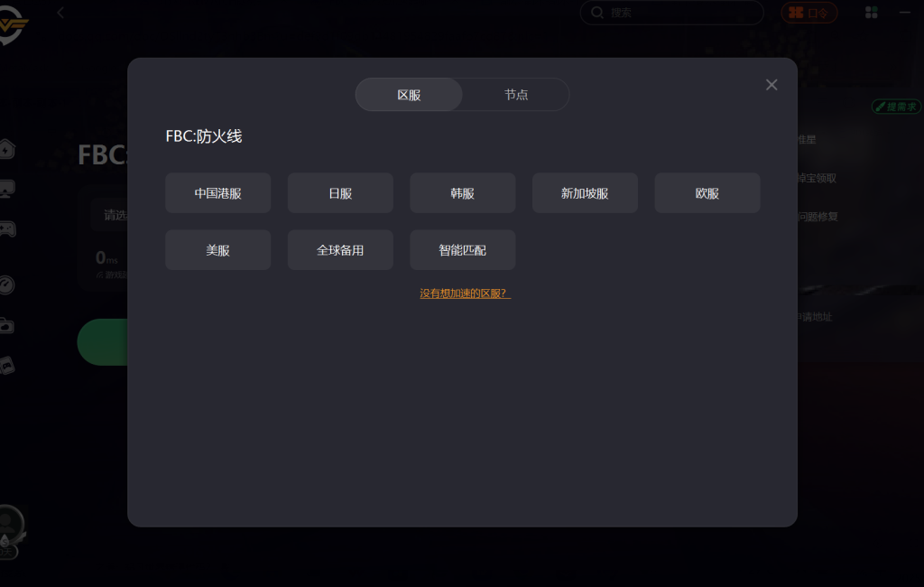This screenshot has width=924, height=587.
Task: Open the cloud folder icon in the sidebar
Action: (6, 326)
